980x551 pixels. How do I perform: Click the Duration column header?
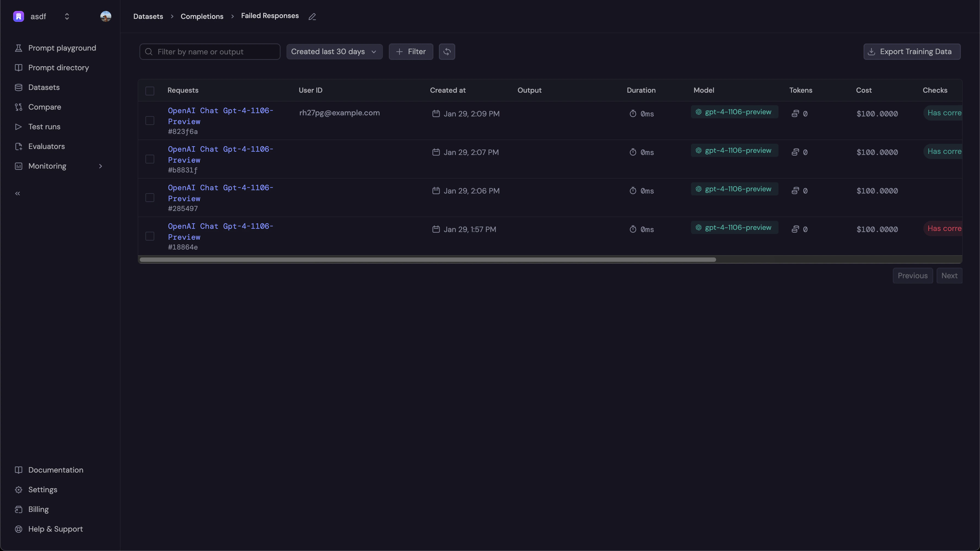pyautogui.click(x=641, y=90)
